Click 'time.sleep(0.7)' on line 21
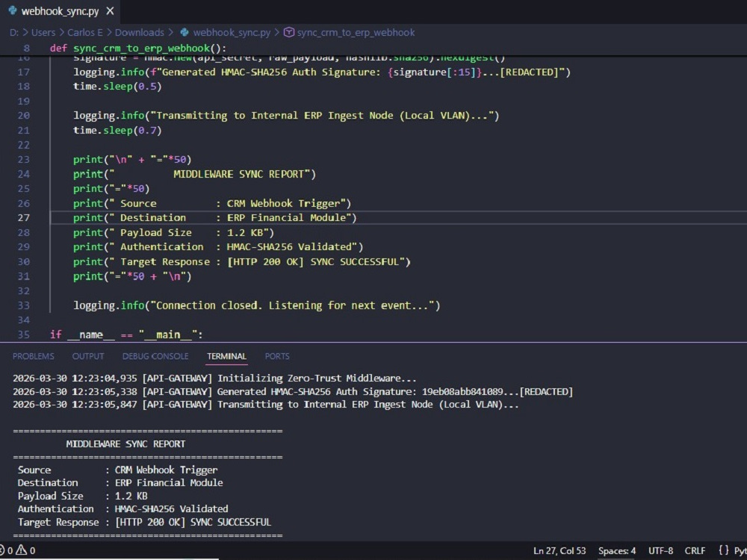 pyautogui.click(x=118, y=130)
